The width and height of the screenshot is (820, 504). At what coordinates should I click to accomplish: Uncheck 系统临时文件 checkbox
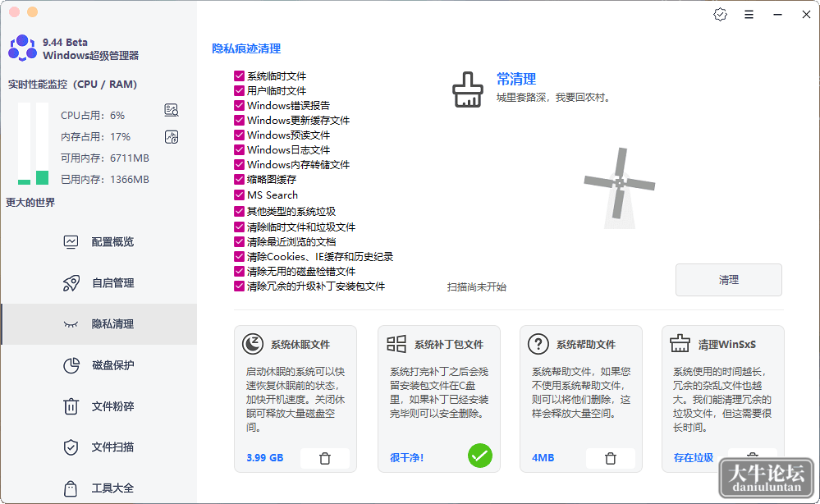239,76
